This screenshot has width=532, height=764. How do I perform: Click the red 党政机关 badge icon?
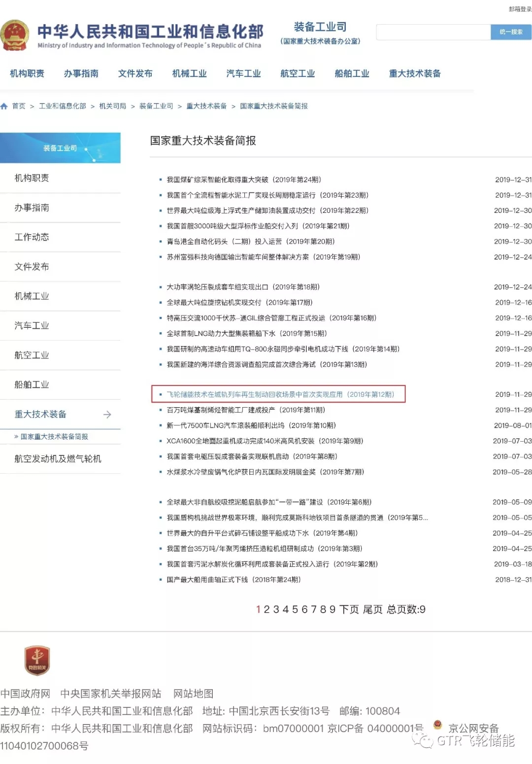click(x=37, y=660)
